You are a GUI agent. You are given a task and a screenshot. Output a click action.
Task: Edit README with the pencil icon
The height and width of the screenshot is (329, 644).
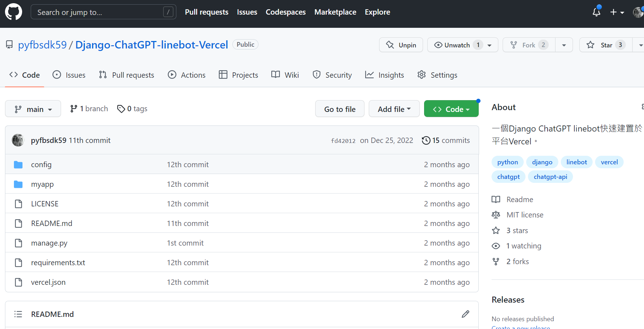pyautogui.click(x=466, y=314)
